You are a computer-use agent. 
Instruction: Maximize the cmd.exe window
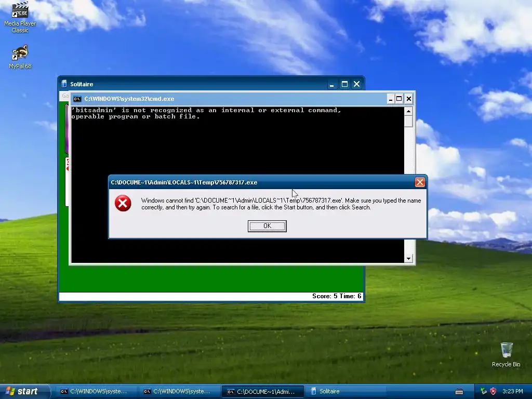click(400, 99)
